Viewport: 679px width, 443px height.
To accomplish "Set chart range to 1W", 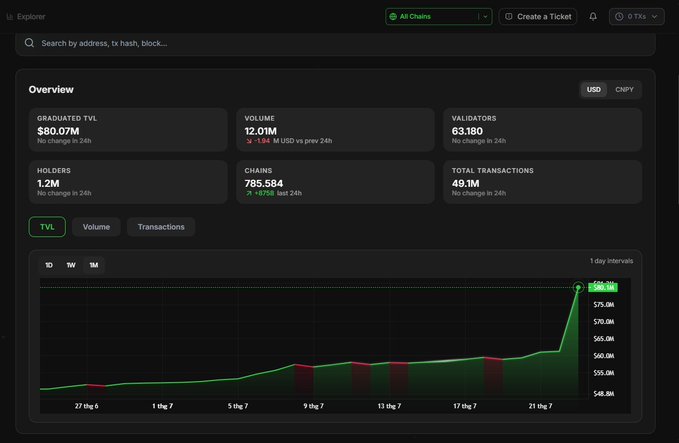I will point(71,265).
